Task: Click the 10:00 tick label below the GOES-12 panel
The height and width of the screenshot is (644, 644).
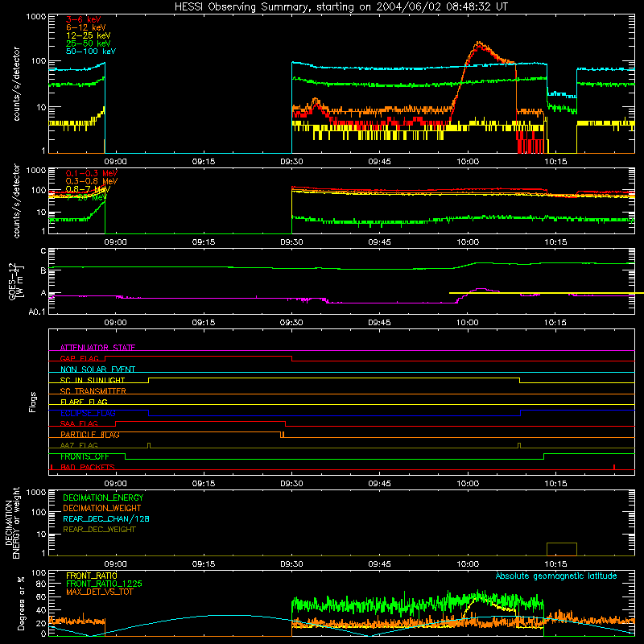Action: click(468, 323)
